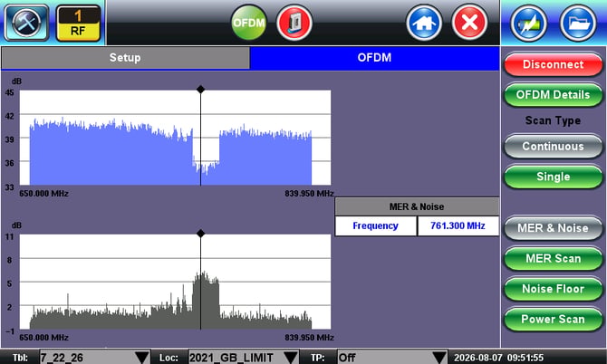
Task: Click the MER & Noise table header
Action: click(417, 206)
